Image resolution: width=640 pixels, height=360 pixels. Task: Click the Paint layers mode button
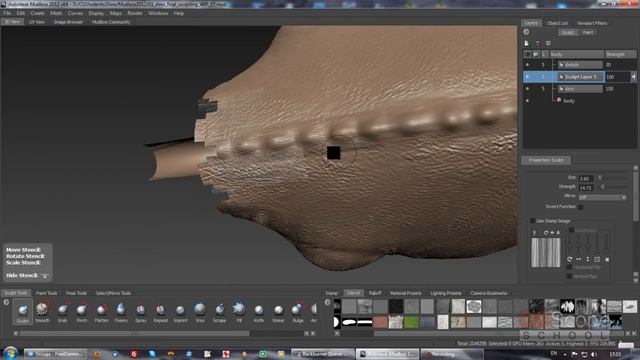(588, 33)
